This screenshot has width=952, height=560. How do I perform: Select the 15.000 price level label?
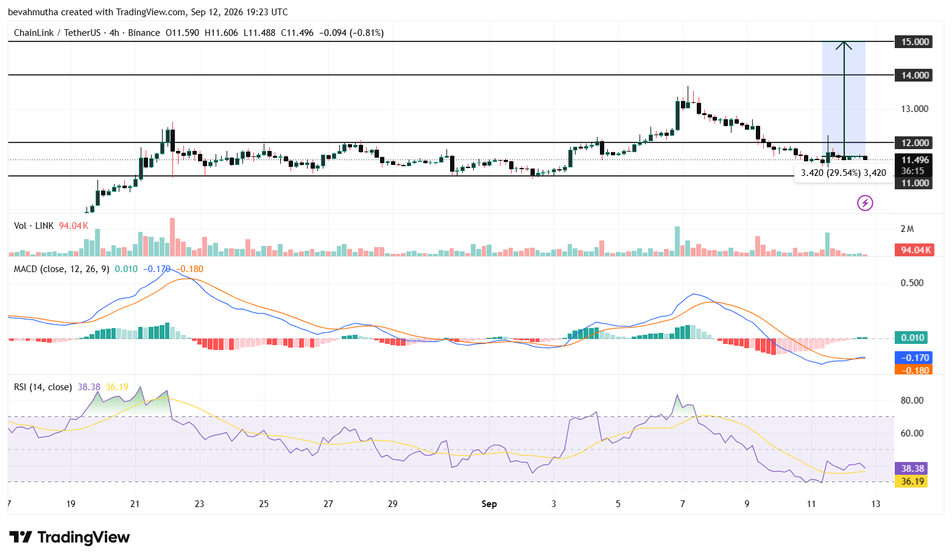pos(915,42)
